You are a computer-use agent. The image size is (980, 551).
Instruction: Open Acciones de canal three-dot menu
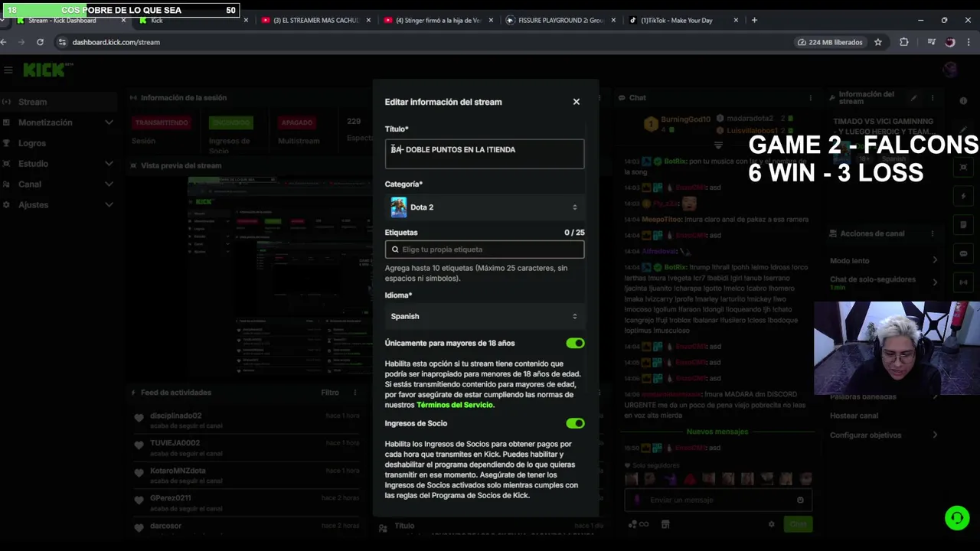(x=933, y=233)
